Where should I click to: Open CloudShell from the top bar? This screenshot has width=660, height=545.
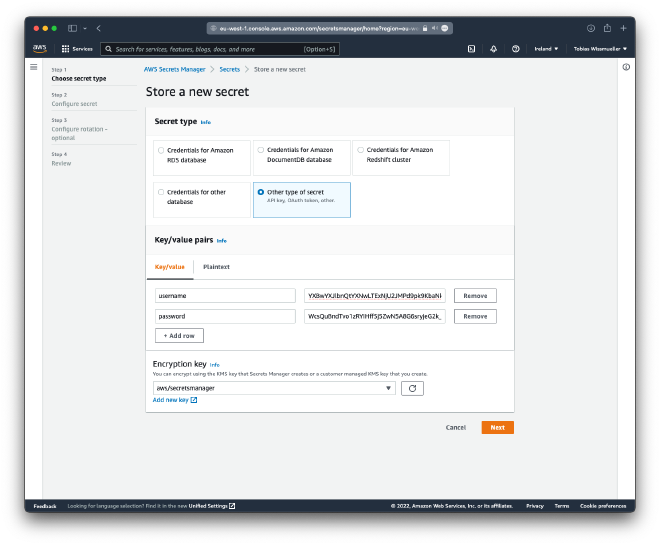tap(471, 48)
